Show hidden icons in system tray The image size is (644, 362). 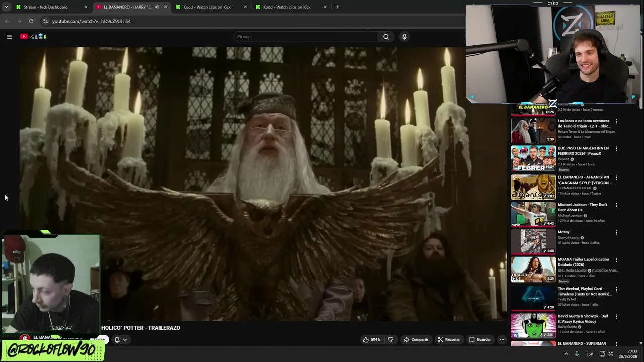[x=566, y=354]
